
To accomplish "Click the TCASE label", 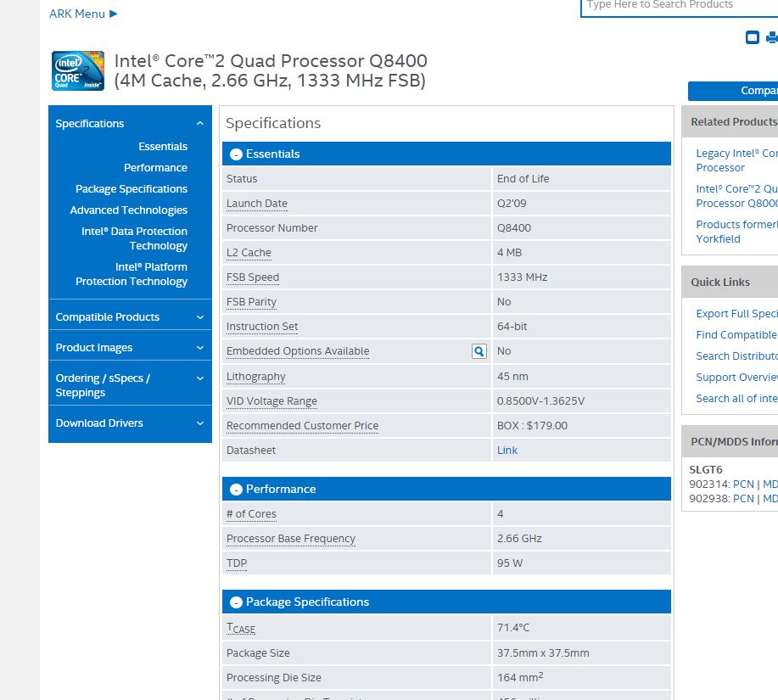I will pyautogui.click(x=241, y=628).
